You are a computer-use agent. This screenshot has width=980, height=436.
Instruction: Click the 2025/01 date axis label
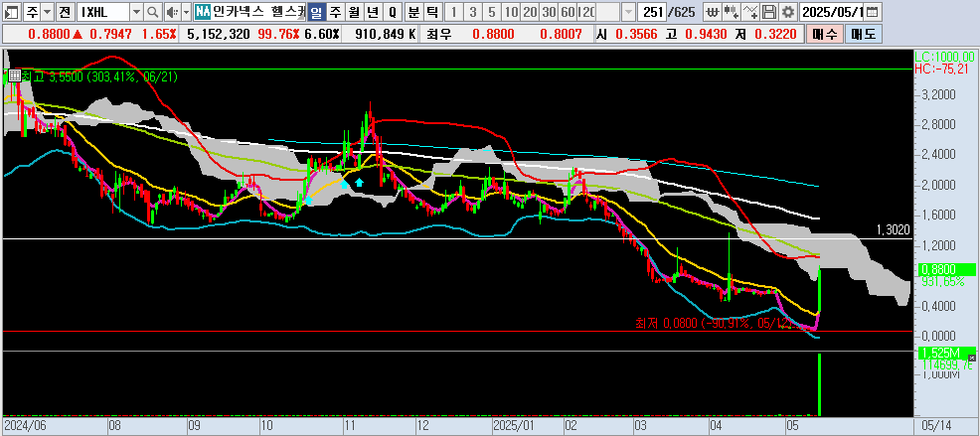[x=513, y=425]
